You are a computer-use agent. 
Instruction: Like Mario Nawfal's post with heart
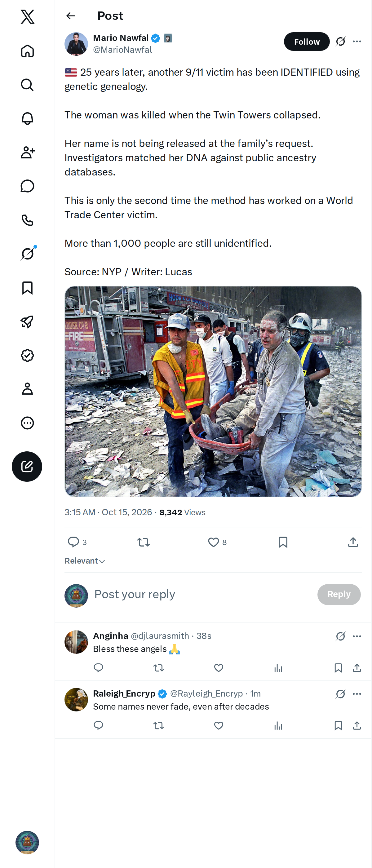213,542
